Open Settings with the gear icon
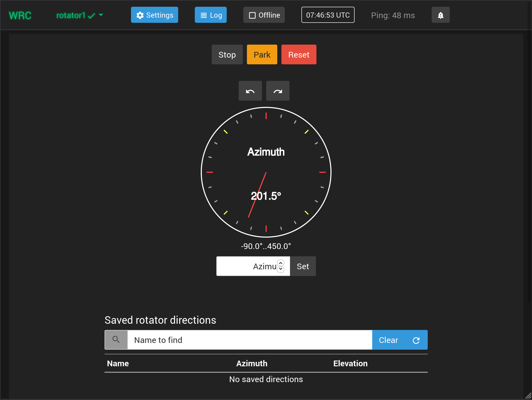This screenshot has width=532, height=400. (140, 15)
